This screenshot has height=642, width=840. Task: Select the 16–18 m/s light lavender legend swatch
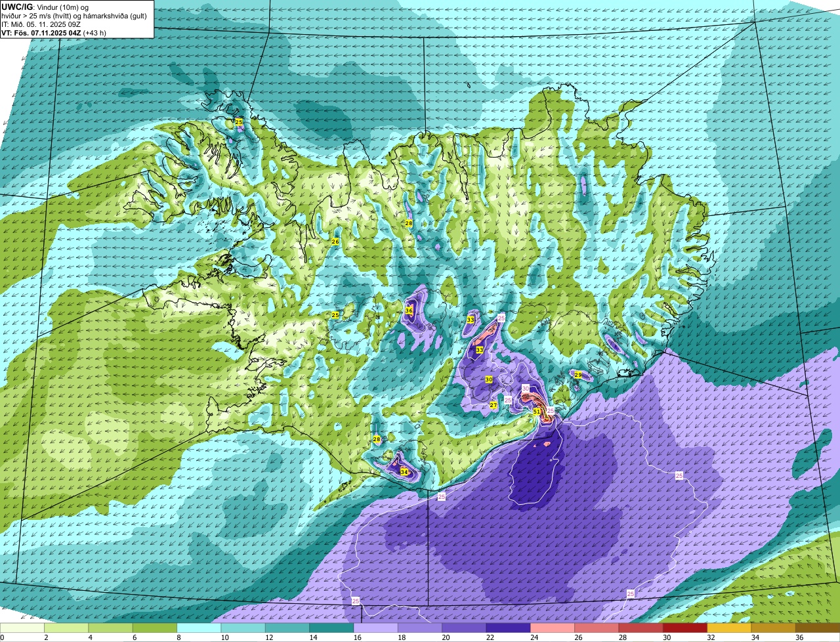[x=375, y=628]
